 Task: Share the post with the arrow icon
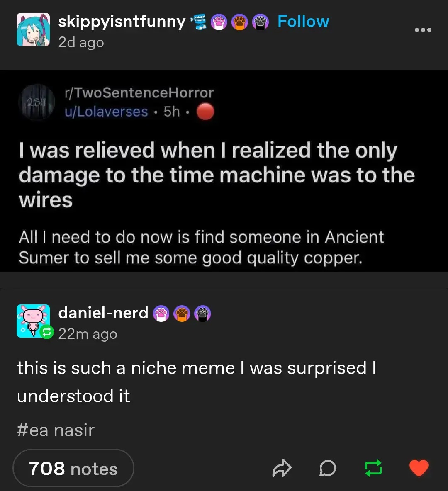coord(282,469)
